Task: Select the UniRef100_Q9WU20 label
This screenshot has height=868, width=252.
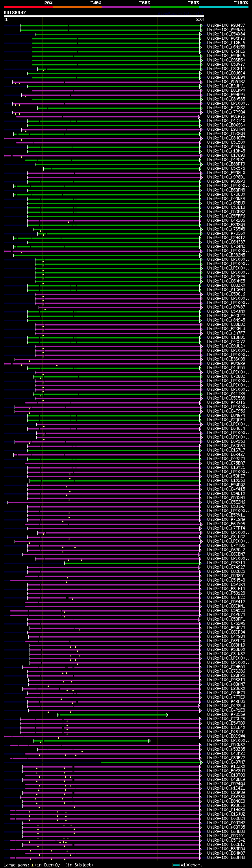Action: click(226, 346)
